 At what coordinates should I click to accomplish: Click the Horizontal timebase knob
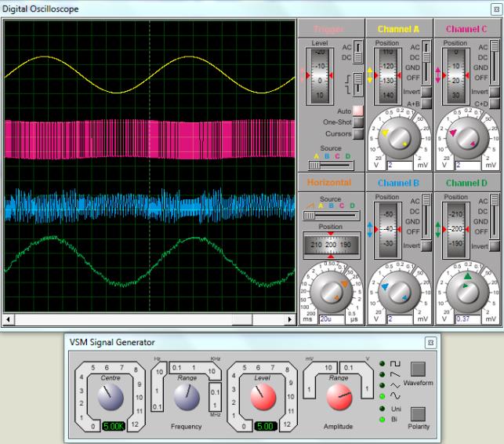pyautogui.click(x=329, y=293)
